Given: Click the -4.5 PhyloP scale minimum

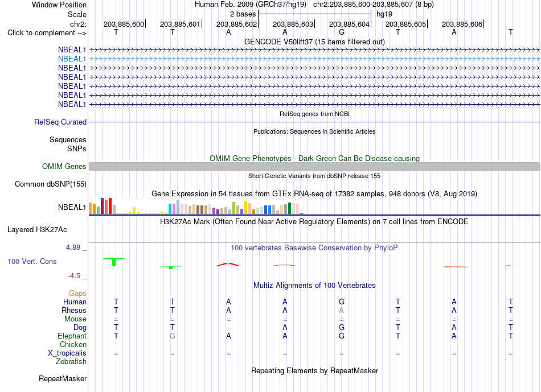Looking at the screenshot, I should click(x=74, y=276).
